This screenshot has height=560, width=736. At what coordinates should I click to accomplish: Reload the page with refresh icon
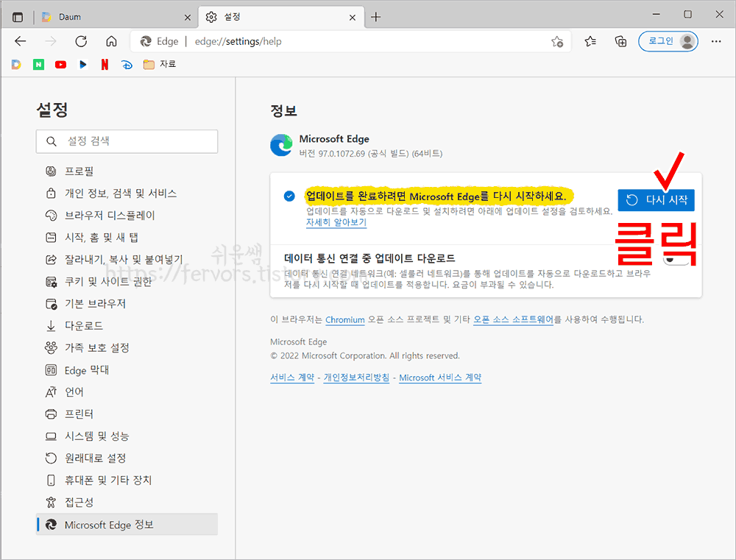[81, 41]
